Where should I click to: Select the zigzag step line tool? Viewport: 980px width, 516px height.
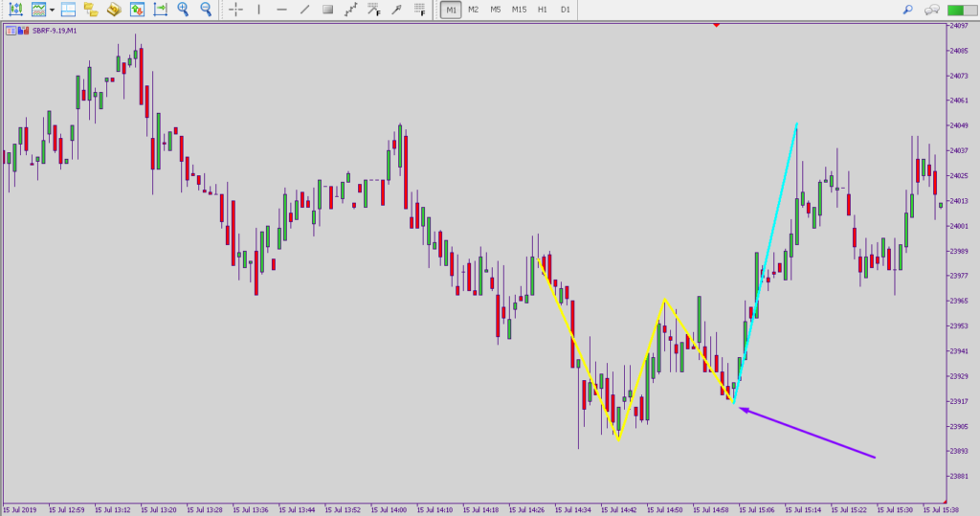350,10
